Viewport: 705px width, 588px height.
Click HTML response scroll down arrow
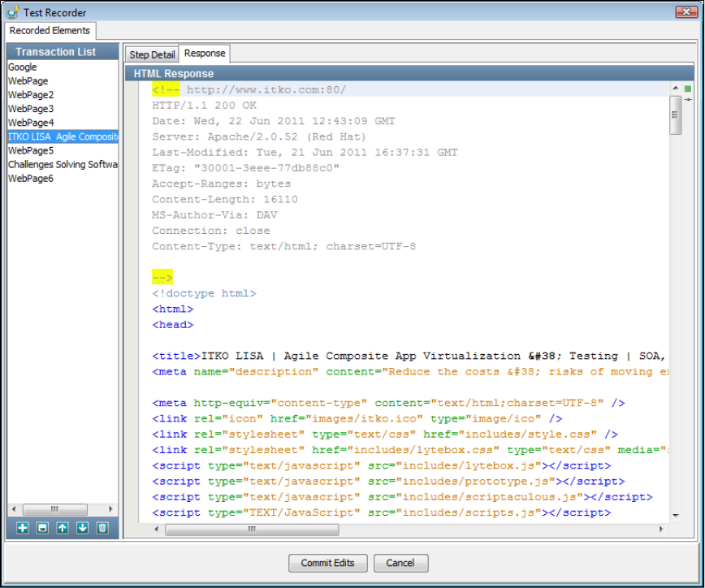click(675, 515)
